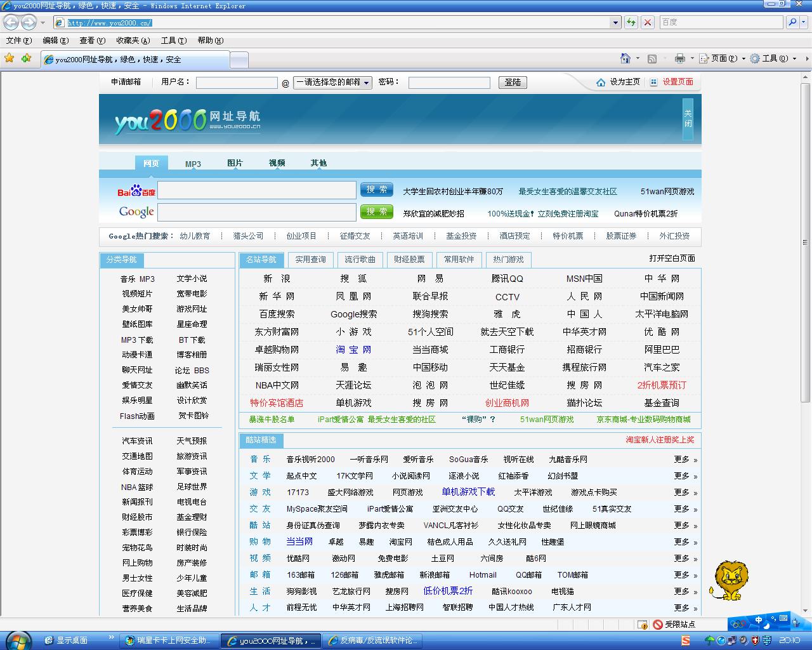Click the Add to Favorites icon
This screenshot has height=650, width=812.
click(26, 58)
